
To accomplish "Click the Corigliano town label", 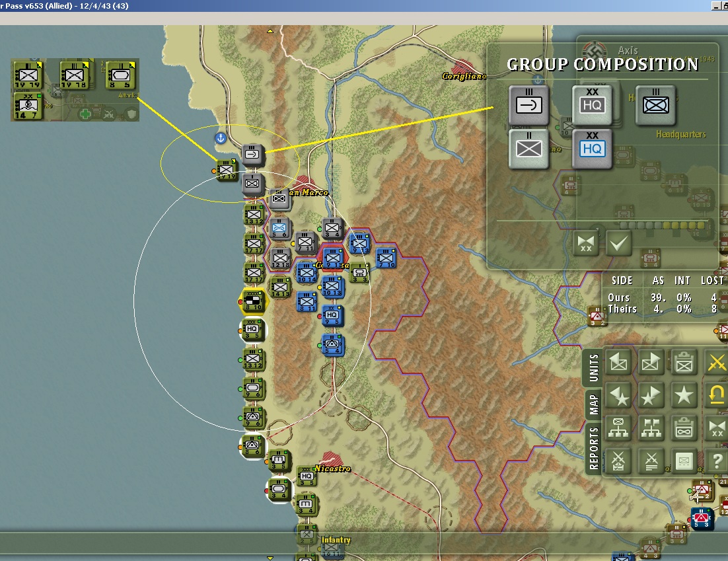I will (464, 76).
